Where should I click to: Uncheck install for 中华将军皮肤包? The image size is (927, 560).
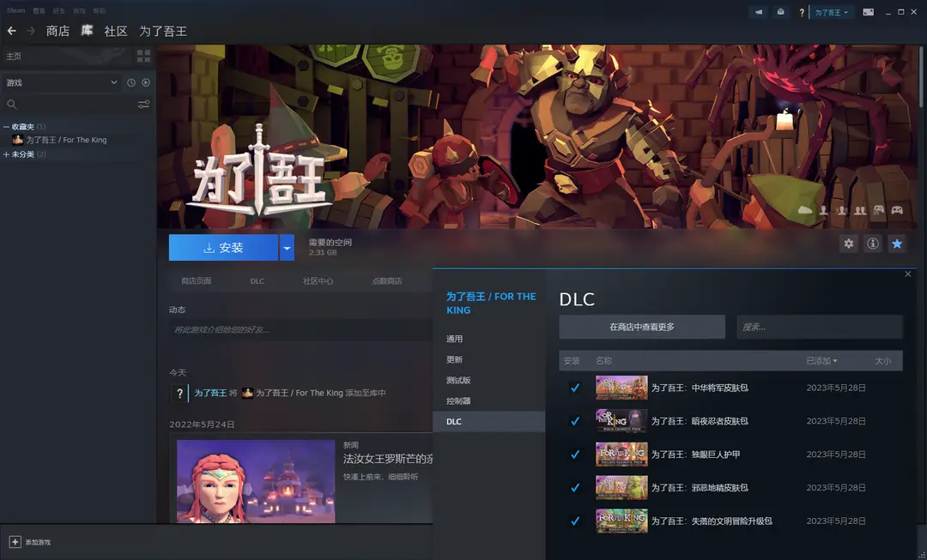point(574,388)
